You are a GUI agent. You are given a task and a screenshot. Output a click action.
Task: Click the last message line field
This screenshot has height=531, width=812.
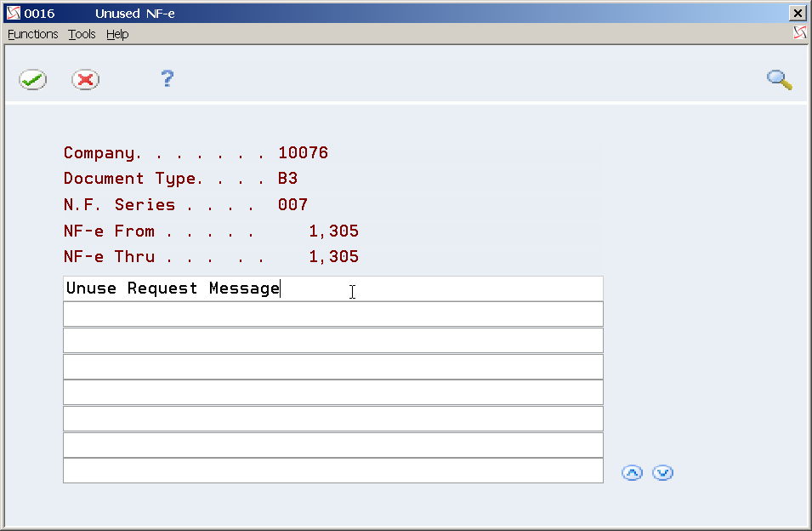(333, 471)
